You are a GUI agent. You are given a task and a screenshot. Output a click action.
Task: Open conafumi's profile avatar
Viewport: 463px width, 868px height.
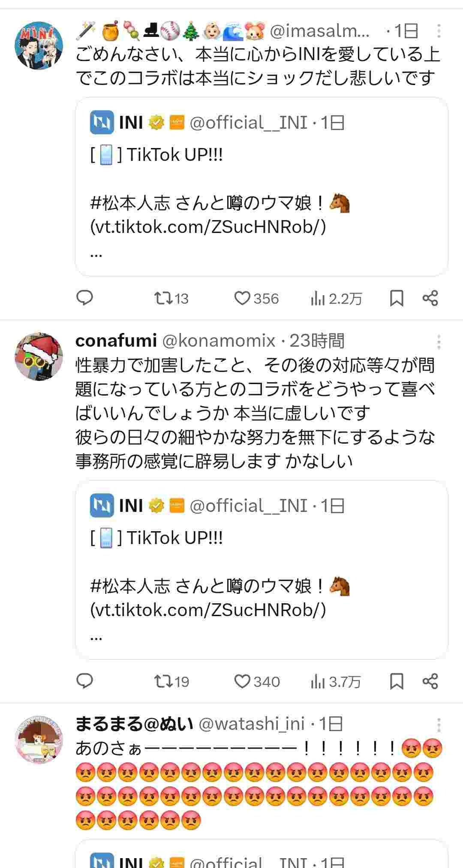pyautogui.click(x=39, y=356)
